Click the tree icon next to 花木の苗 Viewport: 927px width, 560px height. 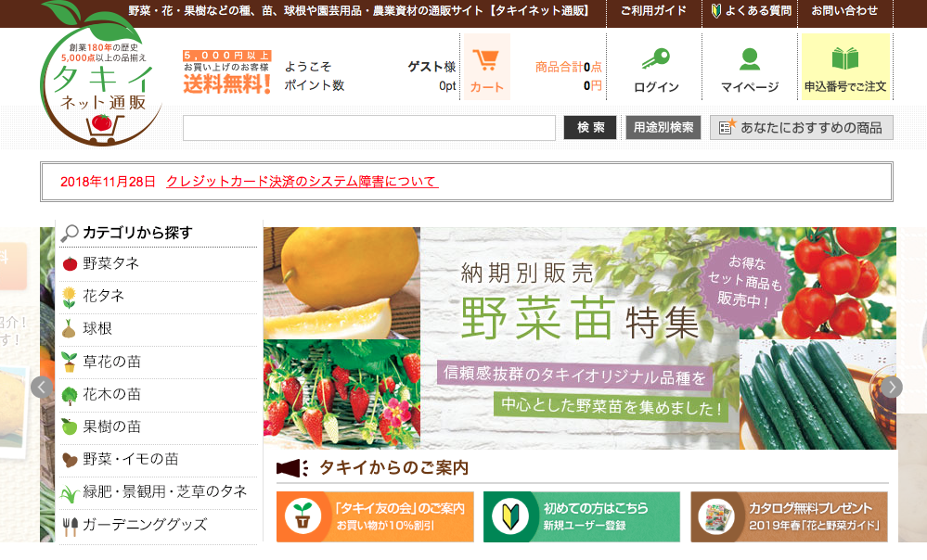(x=70, y=395)
